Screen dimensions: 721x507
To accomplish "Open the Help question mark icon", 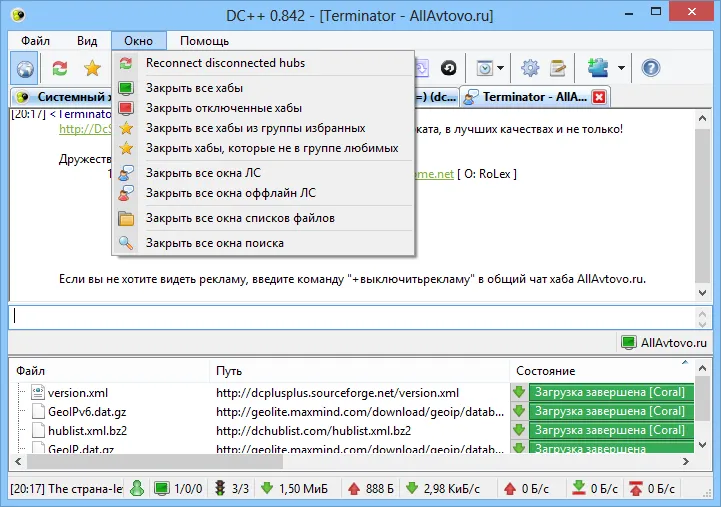I will pos(651,68).
